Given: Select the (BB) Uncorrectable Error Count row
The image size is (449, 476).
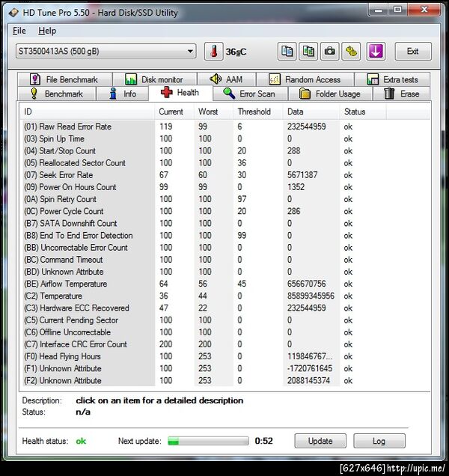Looking at the screenshot, I should [x=224, y=248].
